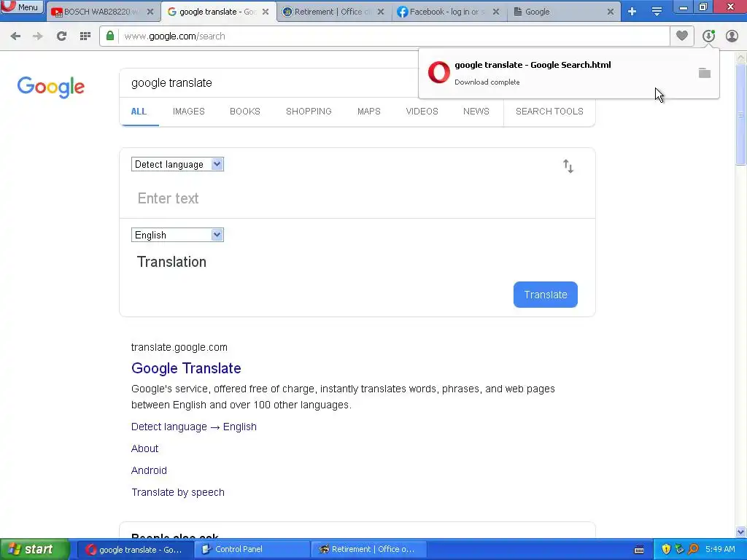Switch to Retirement Office taskbar item

point(368,550)
